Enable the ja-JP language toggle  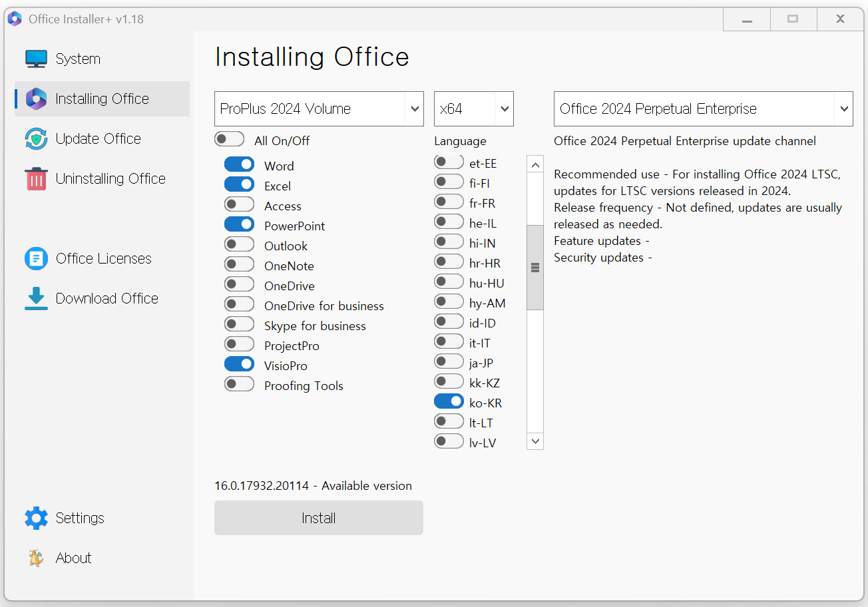pos(449,361)
